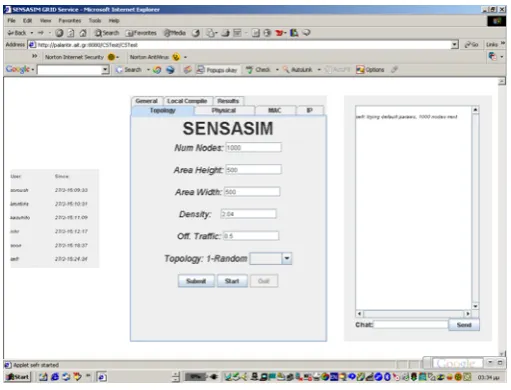Click the highlighter icon right of Options
The height and width of the screenshot is (390, 511).
pos(394,69)
